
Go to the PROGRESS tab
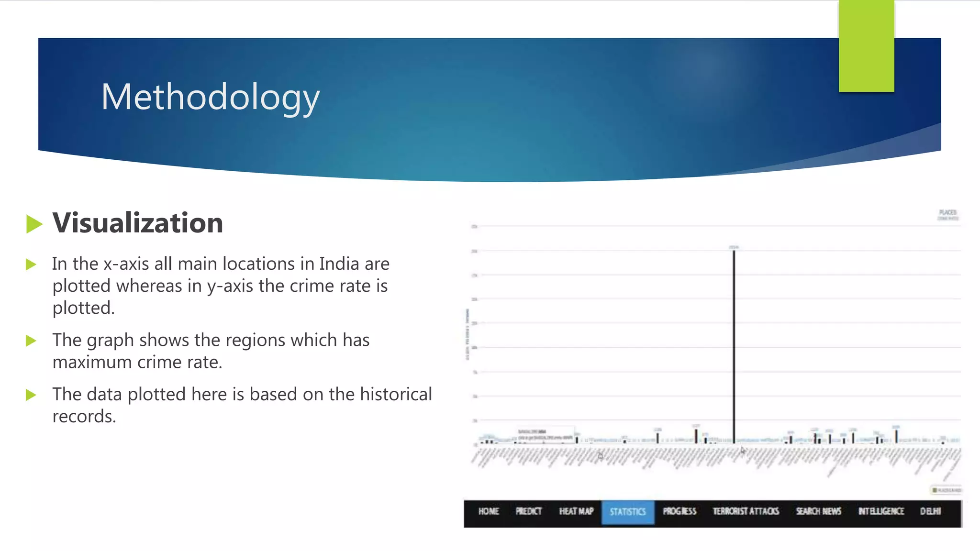pyautogui.click(x=679, y=511)
